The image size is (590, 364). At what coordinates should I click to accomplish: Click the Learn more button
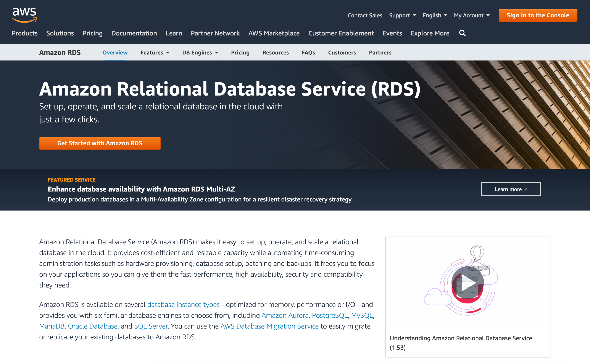(511, 189)
